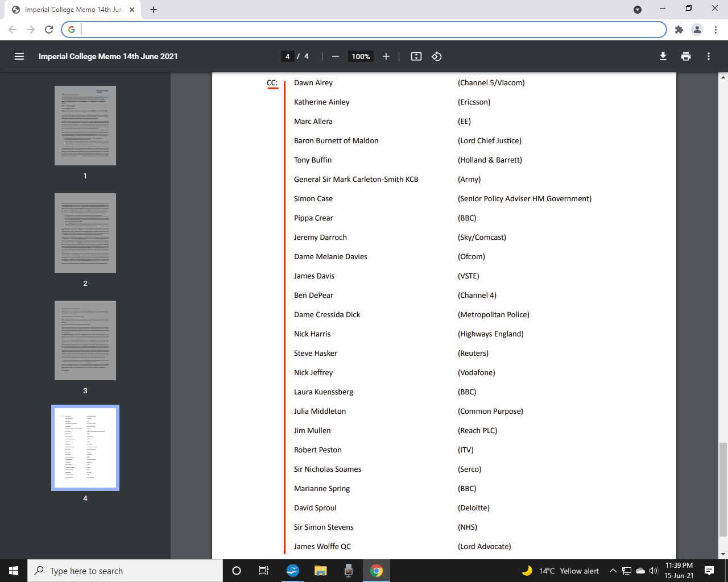Click the document vertical scrollbar

723,489
